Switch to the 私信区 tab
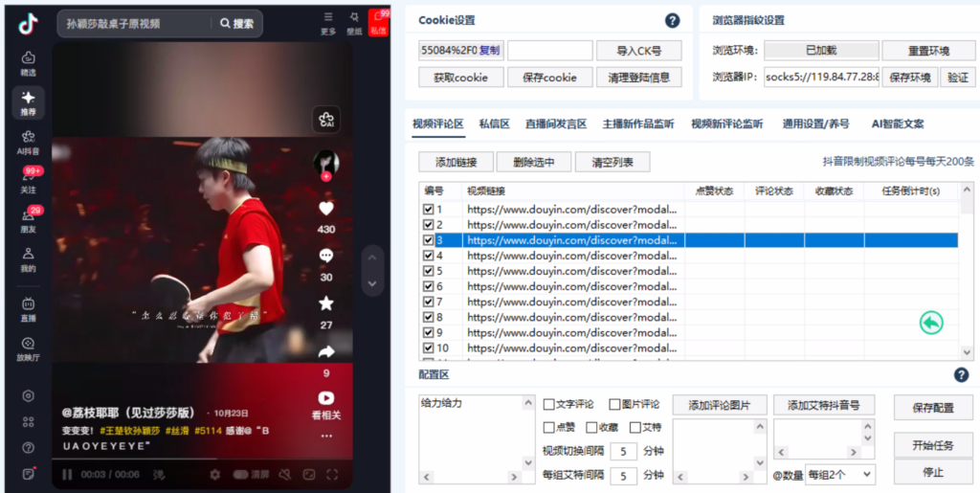The image size is (980, 493). 494,123
